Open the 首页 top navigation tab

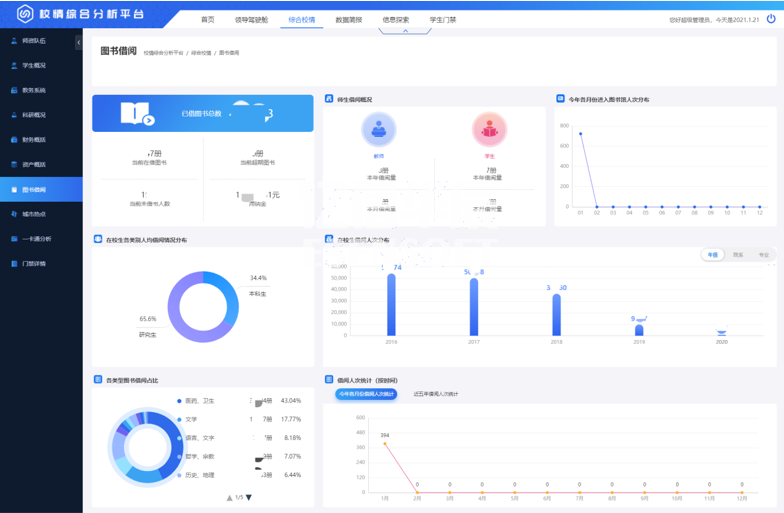207,19
